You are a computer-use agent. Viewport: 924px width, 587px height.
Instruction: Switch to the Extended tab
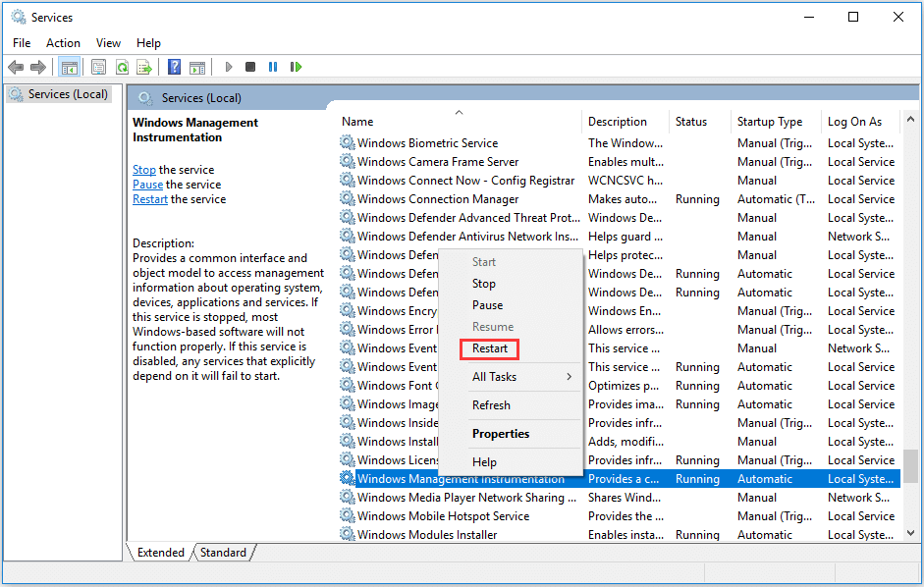[160, 553]
